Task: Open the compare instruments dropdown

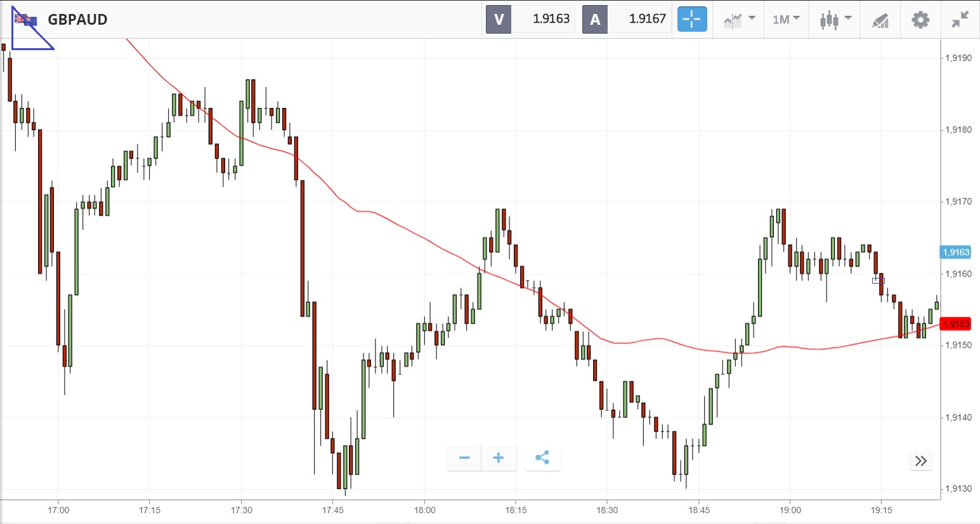Action: click(x=739, y=19)
